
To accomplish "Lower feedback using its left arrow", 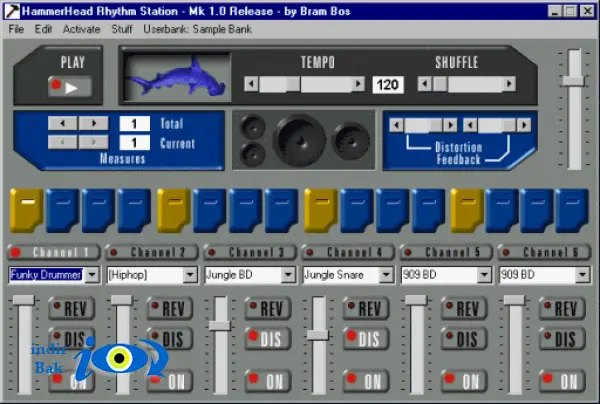I will (470, 125).
